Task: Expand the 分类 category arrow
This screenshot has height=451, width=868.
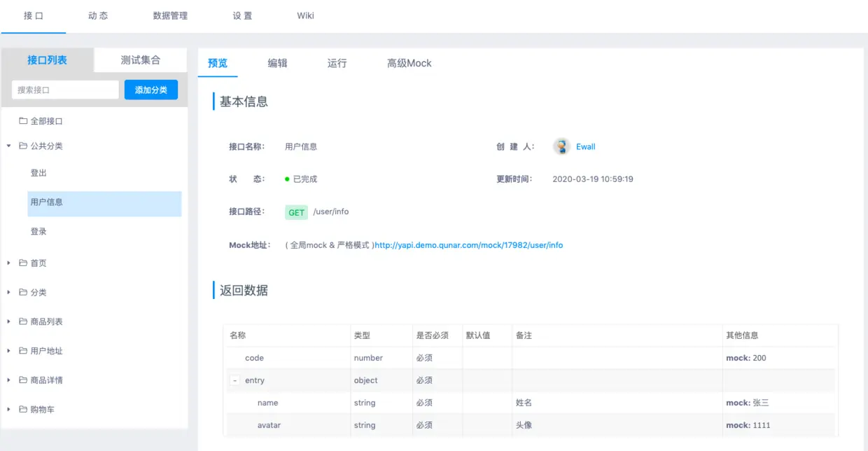Action: (8, 293)
